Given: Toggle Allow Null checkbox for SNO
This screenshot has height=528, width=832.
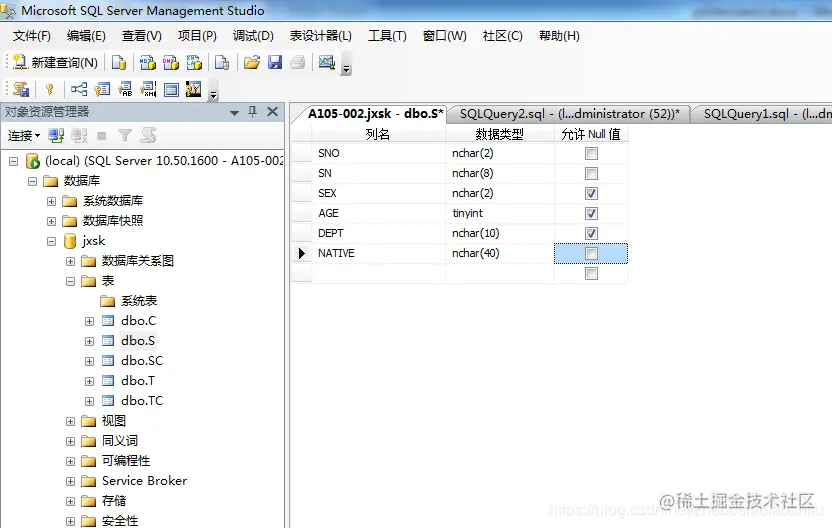Looking at the screenshot, I should 591,153.
